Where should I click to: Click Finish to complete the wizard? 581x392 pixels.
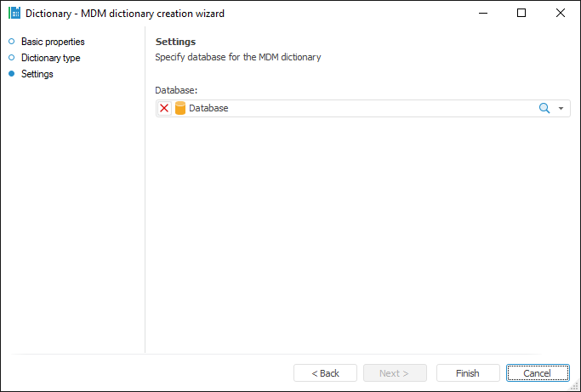coord(467,373)
